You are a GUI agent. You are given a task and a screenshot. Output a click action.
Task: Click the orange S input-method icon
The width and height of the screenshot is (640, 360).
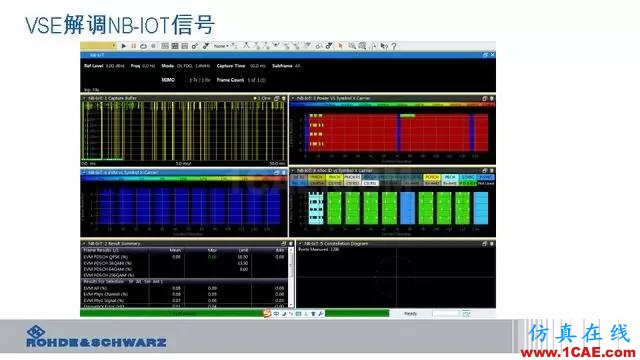tap(267, 313)
